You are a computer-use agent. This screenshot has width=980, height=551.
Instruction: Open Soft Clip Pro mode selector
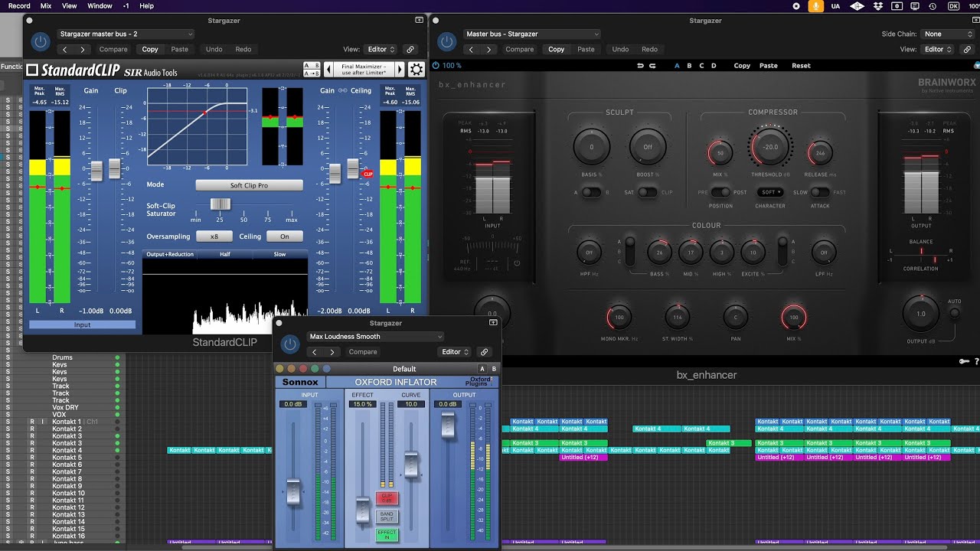click(249, 185)
